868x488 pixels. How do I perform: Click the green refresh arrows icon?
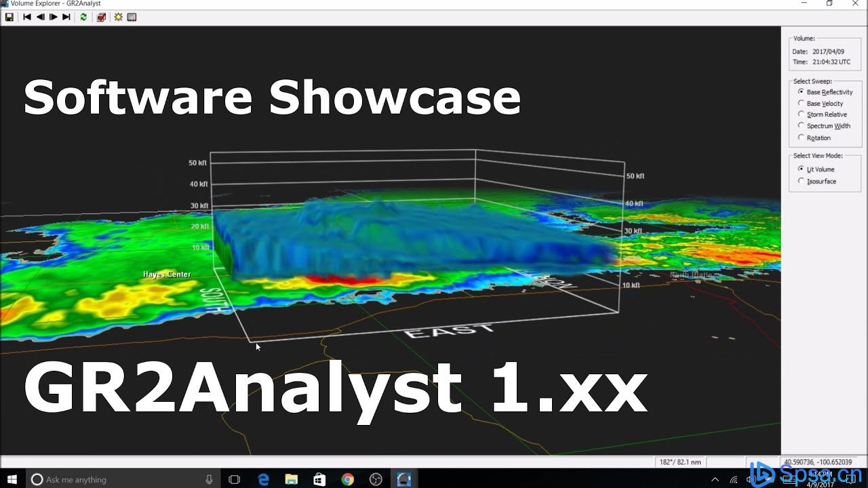tap(83, 17)
